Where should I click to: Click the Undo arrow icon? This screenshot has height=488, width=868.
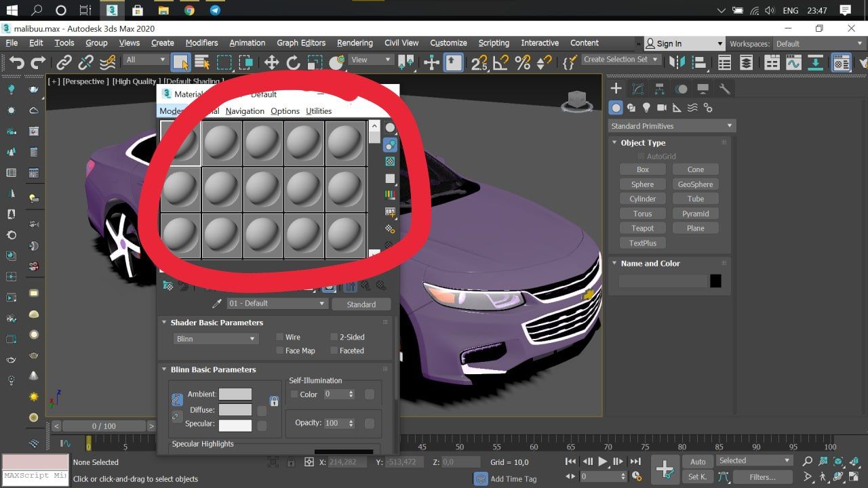click(x=17, y=62)
